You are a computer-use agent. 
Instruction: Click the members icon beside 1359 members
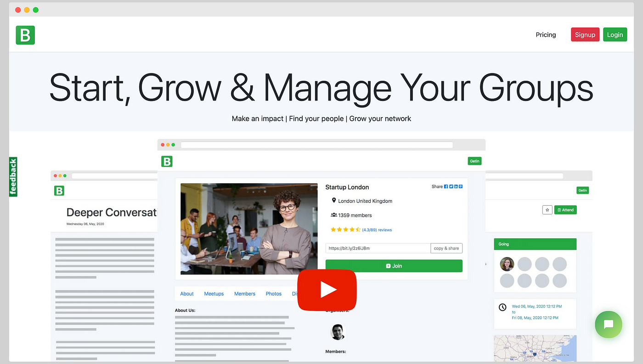[x=334, y=215]
